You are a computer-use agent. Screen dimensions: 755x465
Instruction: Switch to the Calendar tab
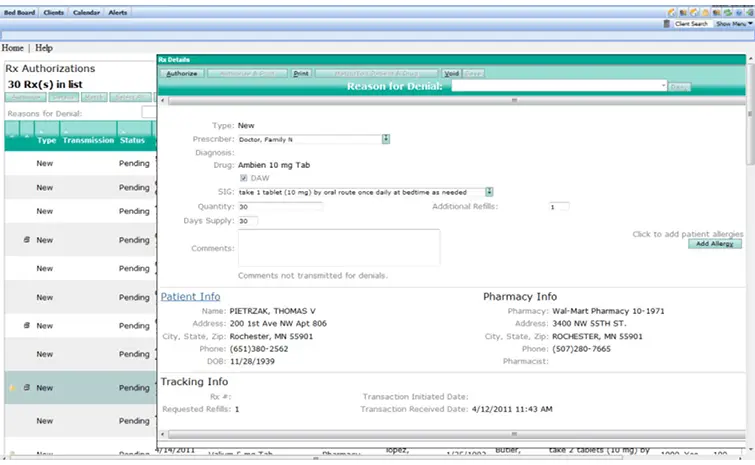click(86, 13)
